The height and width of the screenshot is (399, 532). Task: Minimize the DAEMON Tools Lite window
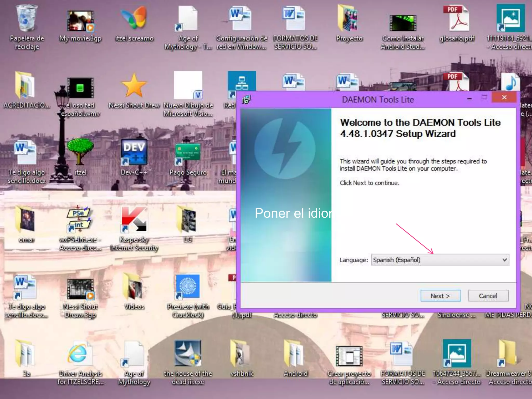point(469,98)
